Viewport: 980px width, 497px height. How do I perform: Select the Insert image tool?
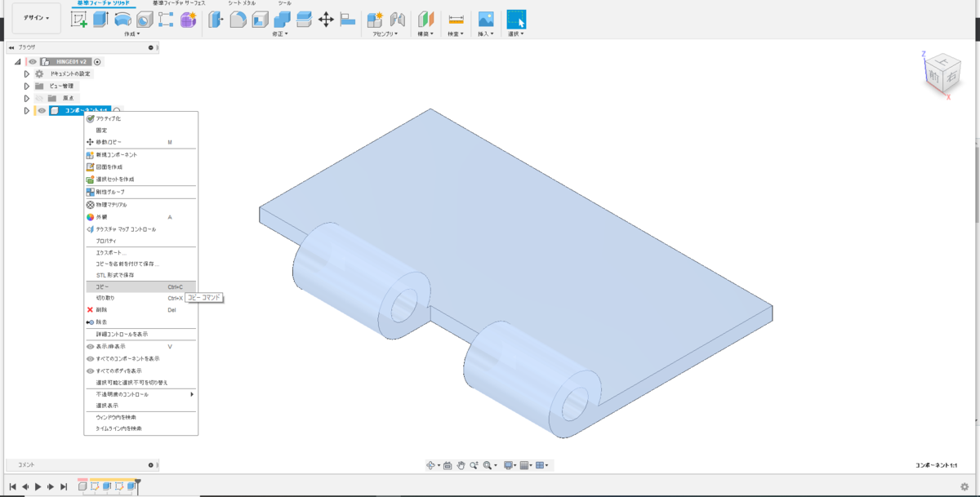coord(486,19)
